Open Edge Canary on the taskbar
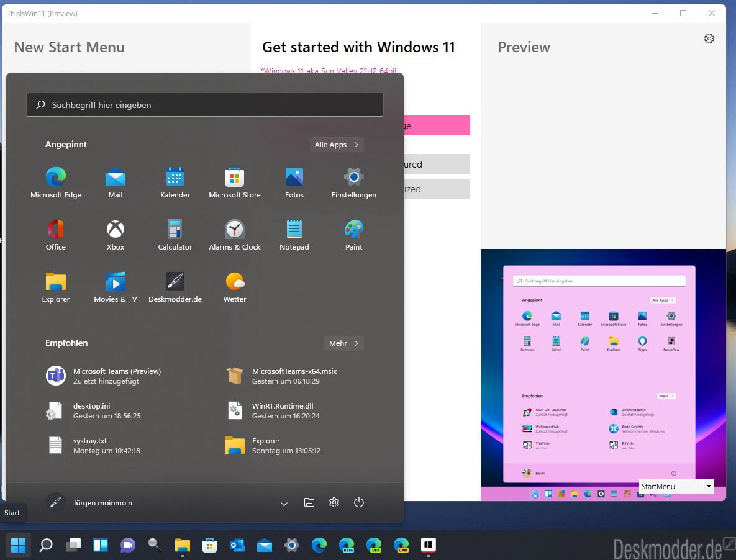 401,545
